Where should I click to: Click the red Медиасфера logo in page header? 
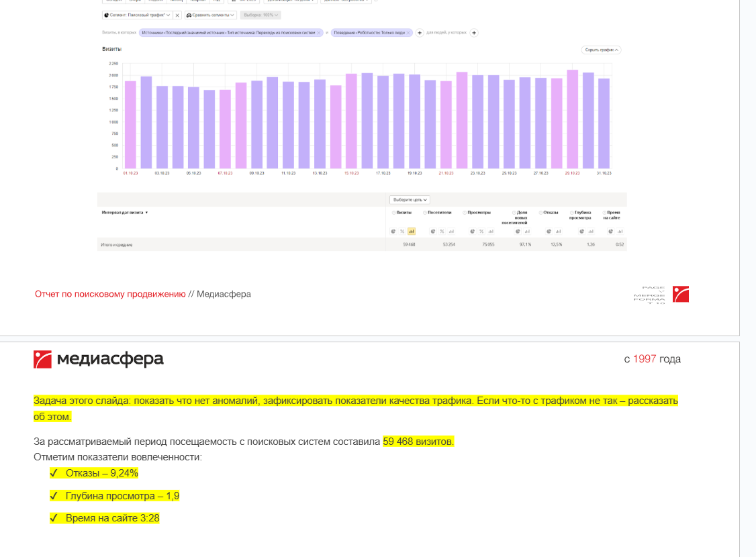42,360
